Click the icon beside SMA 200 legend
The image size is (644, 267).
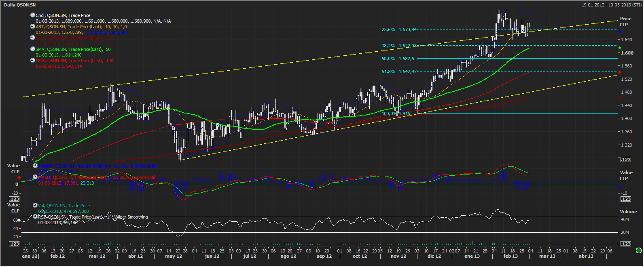click(33, 38)
